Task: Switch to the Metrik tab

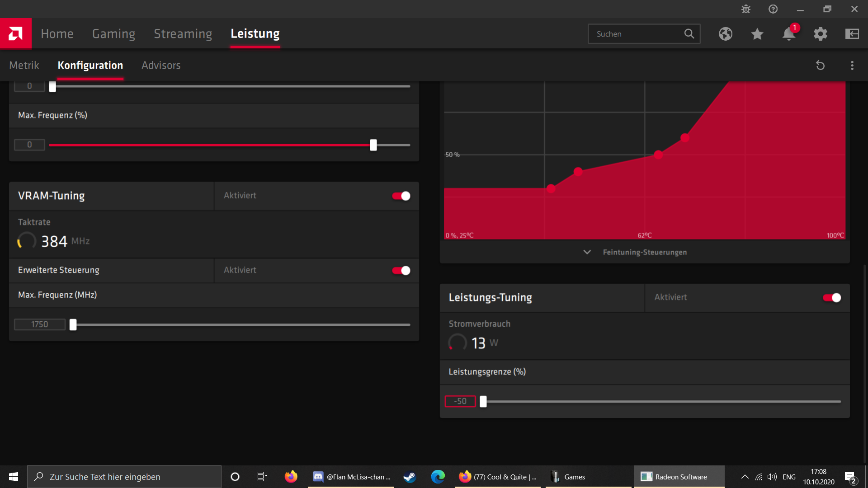Action: tap(24, 65)
